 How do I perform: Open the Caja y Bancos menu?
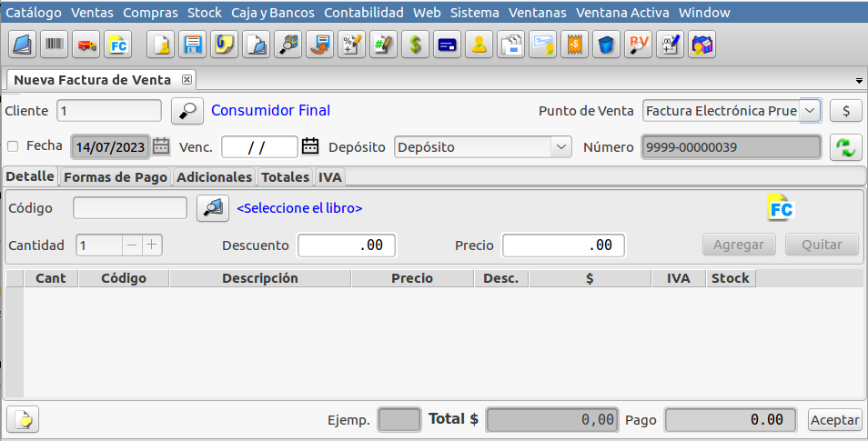273,12
